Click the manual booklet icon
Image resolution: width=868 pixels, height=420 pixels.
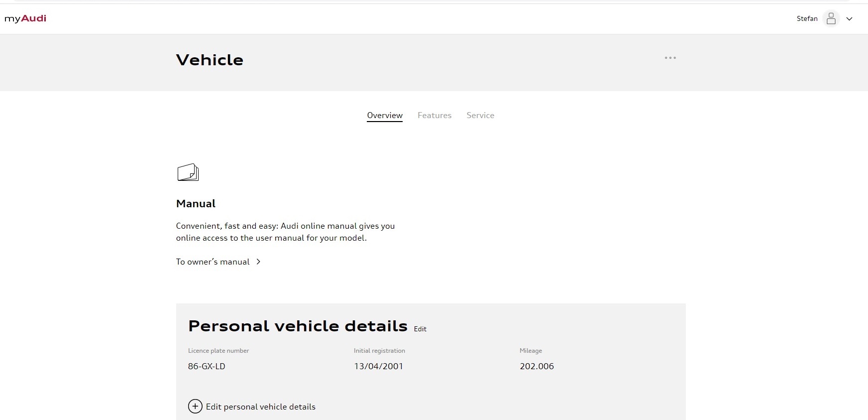[188, 172]
